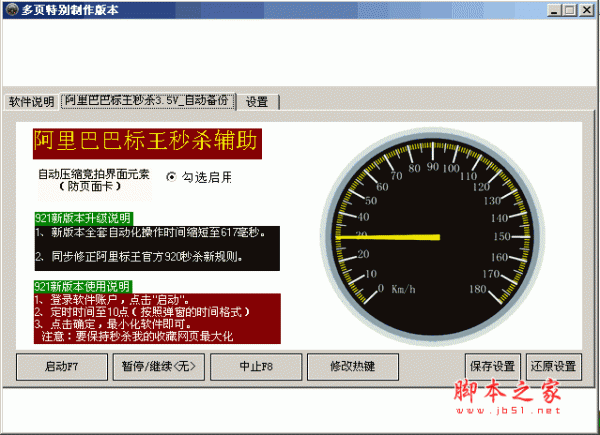This screenshot has width=600, height=435.
Task: Click the 中止F8 button
Action: (256, 367)
